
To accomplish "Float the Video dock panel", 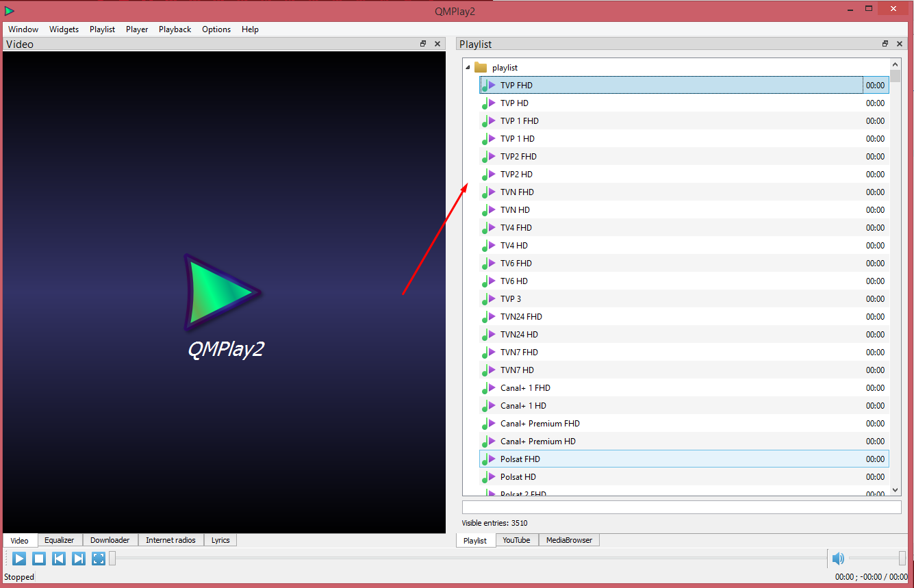I will (x=423, y=44).
